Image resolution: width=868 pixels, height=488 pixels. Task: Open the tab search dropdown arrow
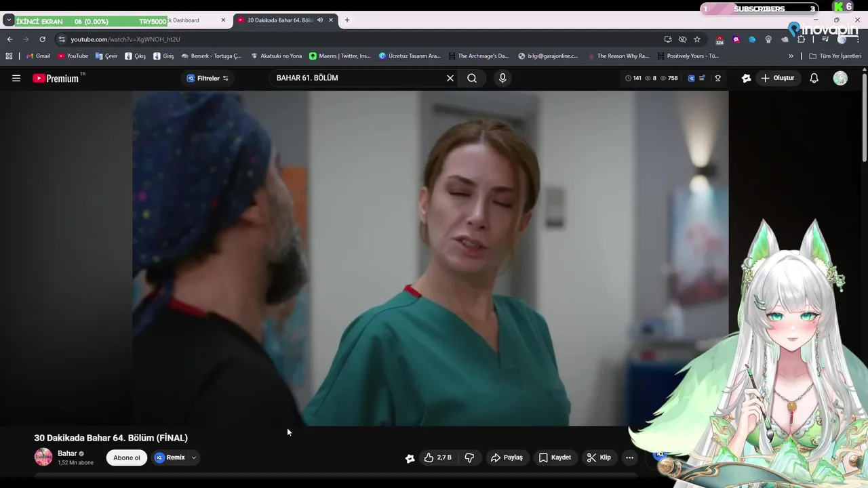click(8, 20)
